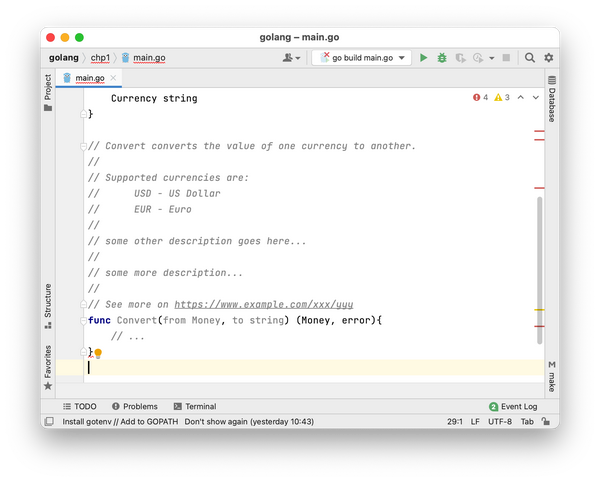This screenshot has height=482, width=600.
Task: Toggle fold marker at function closing brace
Action: click(83, 352)
